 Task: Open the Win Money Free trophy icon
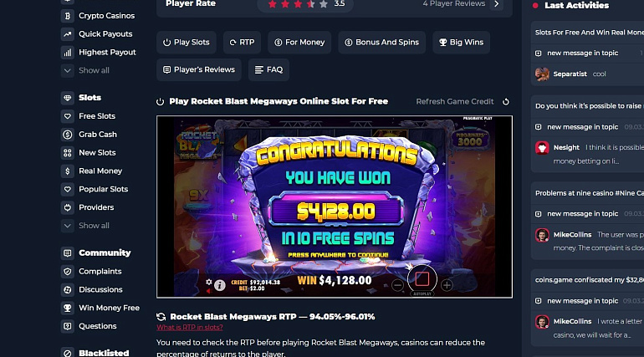68,309
